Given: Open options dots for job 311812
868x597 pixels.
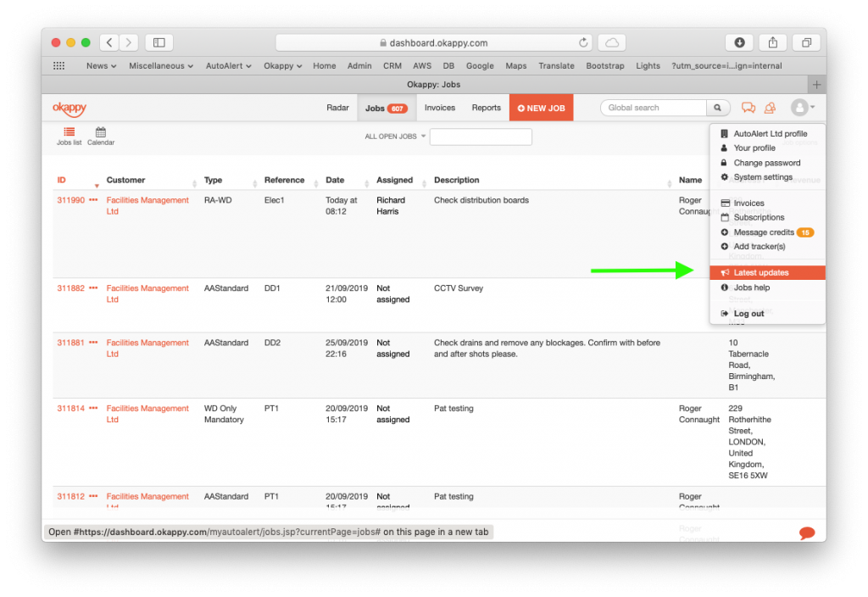Looking at the screenshot, I should (93, 496).
